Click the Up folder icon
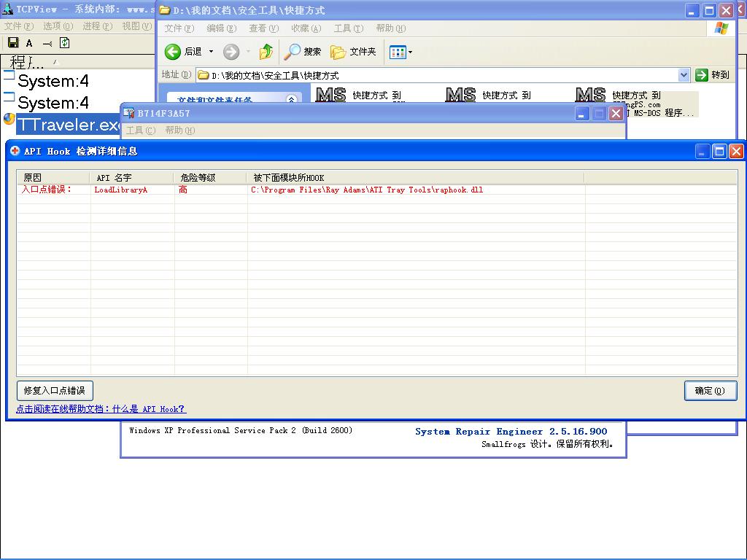 point(266,52)
